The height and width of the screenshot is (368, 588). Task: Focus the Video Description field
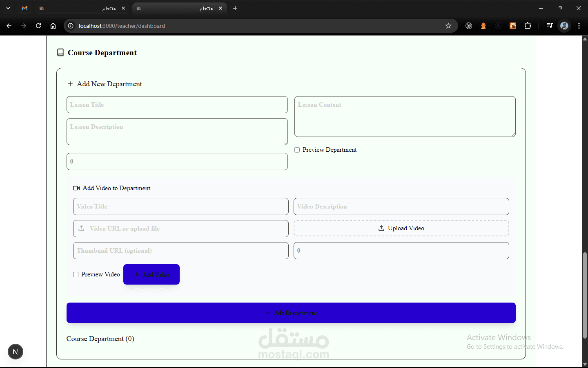[x=401, y=206]
